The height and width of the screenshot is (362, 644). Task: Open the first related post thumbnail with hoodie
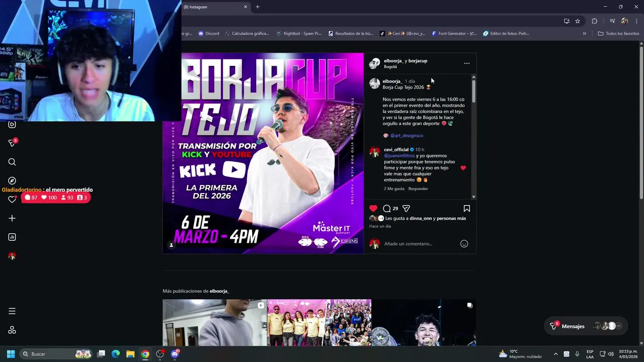[214, 323]
